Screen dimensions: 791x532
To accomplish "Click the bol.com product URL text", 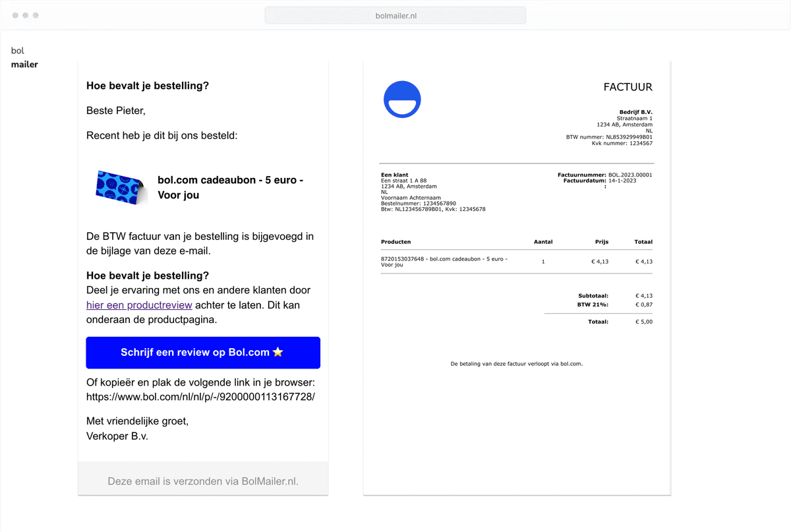I will 200,396.
